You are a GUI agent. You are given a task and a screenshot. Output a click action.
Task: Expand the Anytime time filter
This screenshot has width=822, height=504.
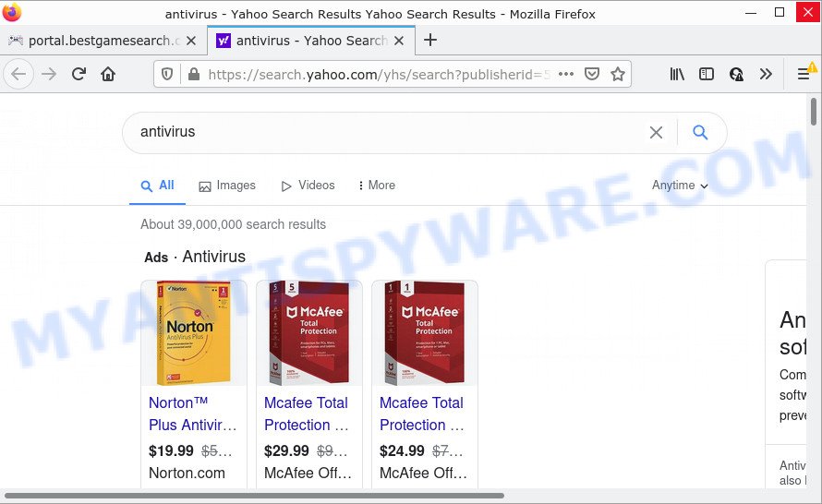(x=680, y=186)
